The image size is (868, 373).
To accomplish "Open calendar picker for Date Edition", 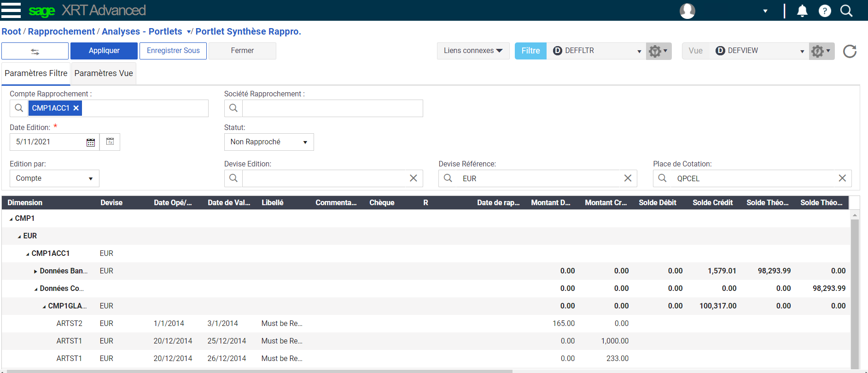I will click(x=91, y=142).
